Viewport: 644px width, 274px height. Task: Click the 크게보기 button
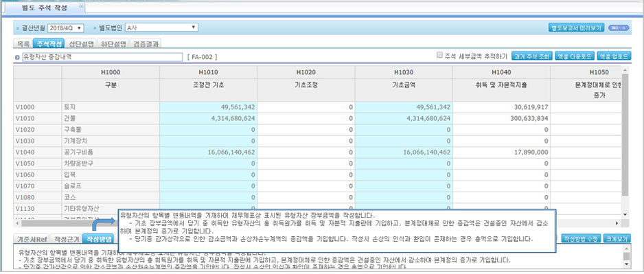[617, 239]
